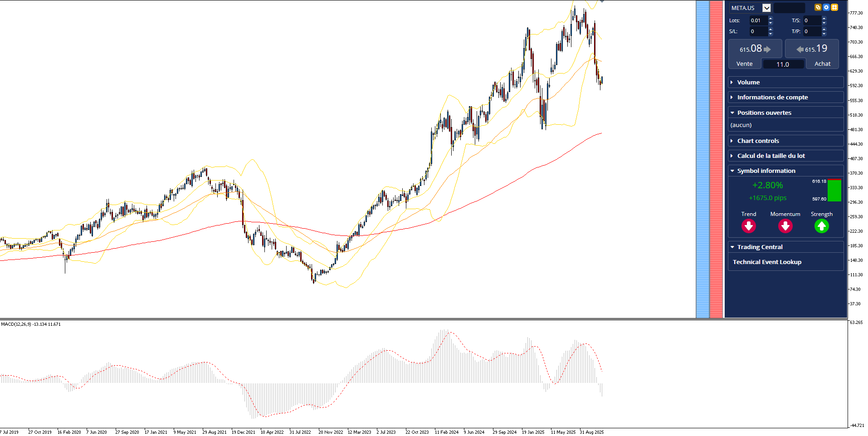Click the yellow expand panel icon

(x=834, y=7)
